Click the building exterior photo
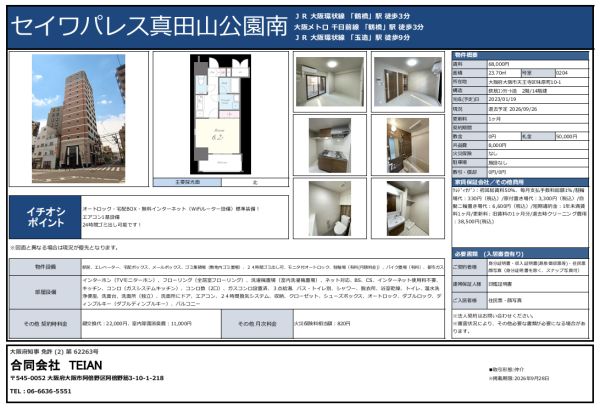600x418 pixels. [78, 118]
